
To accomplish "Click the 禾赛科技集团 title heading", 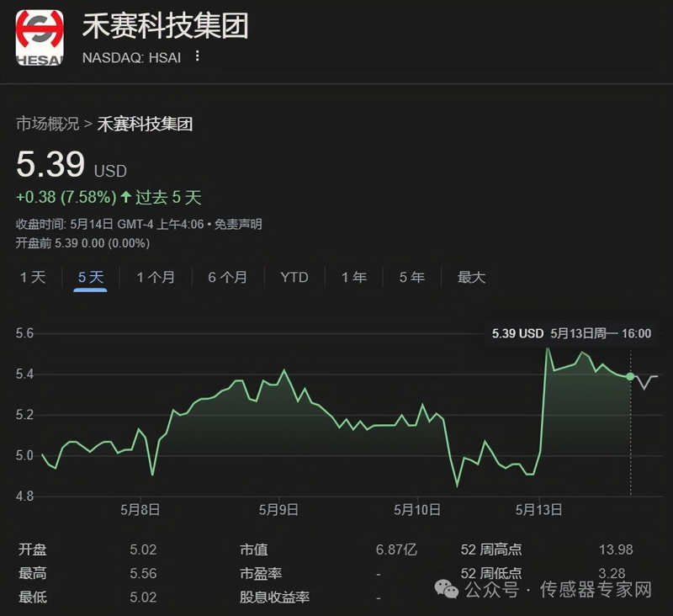I will (165, 26).
